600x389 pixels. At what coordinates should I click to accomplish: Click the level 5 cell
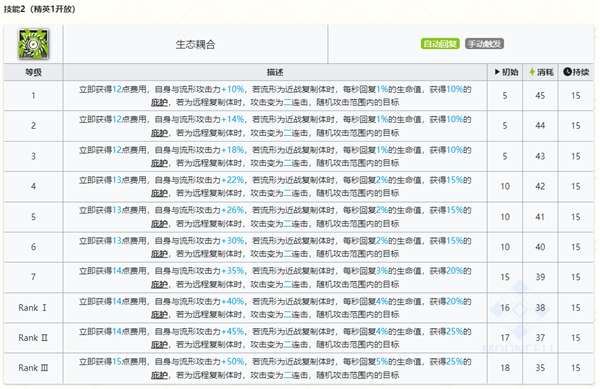[x=33, y=217]
